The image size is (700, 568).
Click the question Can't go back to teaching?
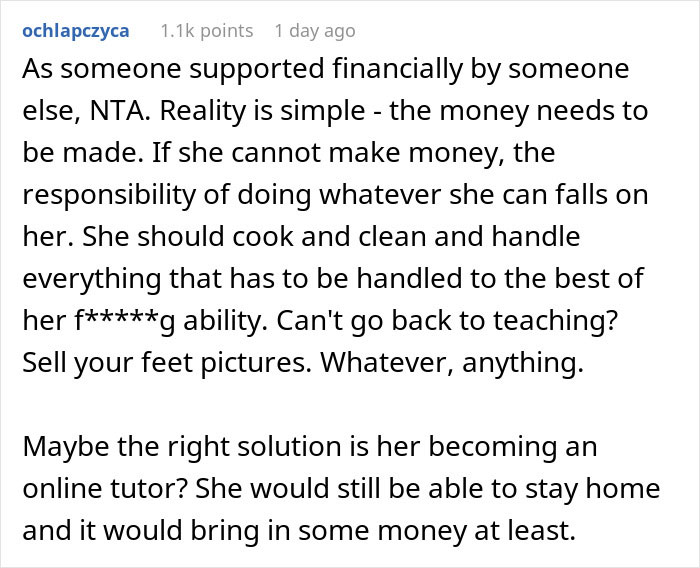click(x=447, y=320)
